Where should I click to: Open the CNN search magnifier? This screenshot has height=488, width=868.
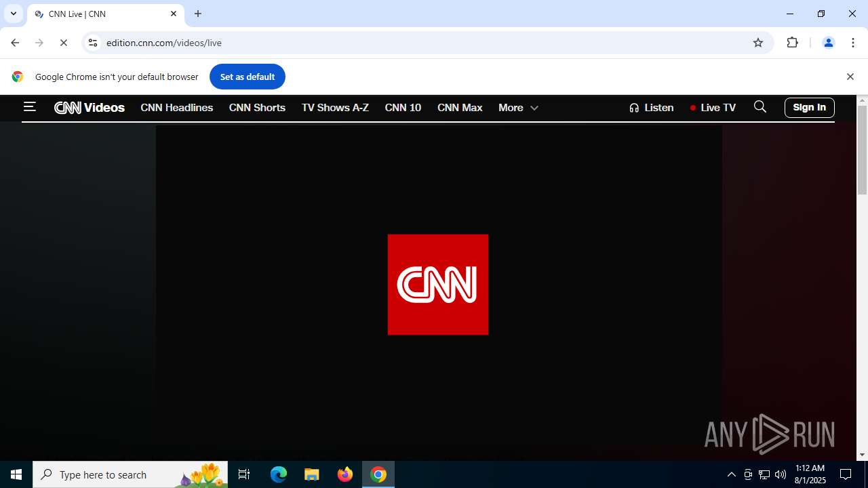pos(760,107)
